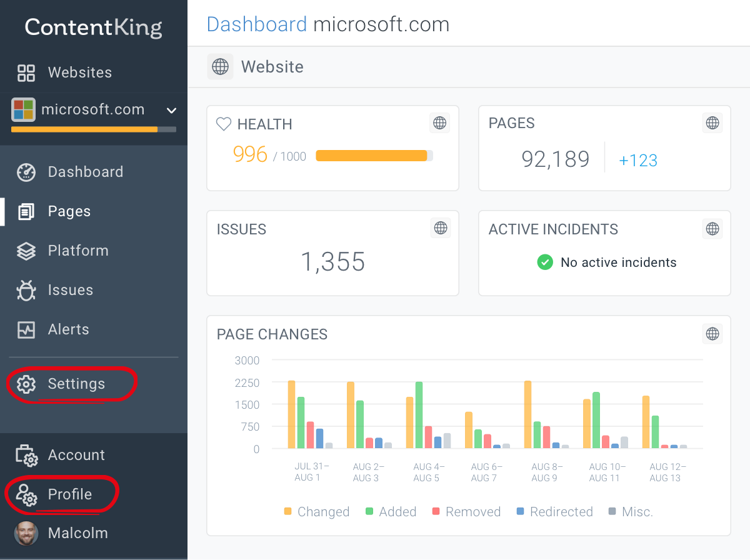Click the globe icon in Health card

[440, 123]
